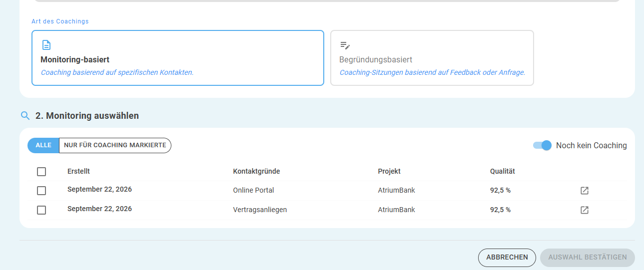Image resolution: width=644 pixels, height=270 pixels.
Task: Click the Erstellt column header
Action: coord(78,171)
